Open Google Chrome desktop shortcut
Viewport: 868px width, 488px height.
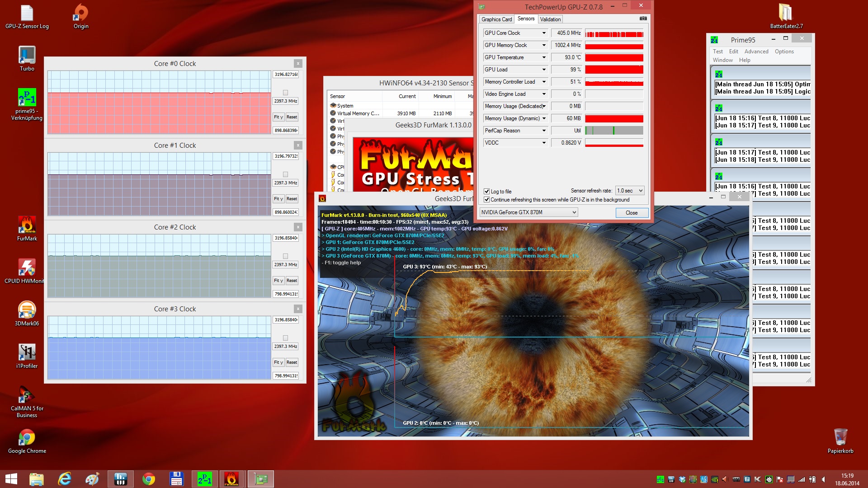27,441
